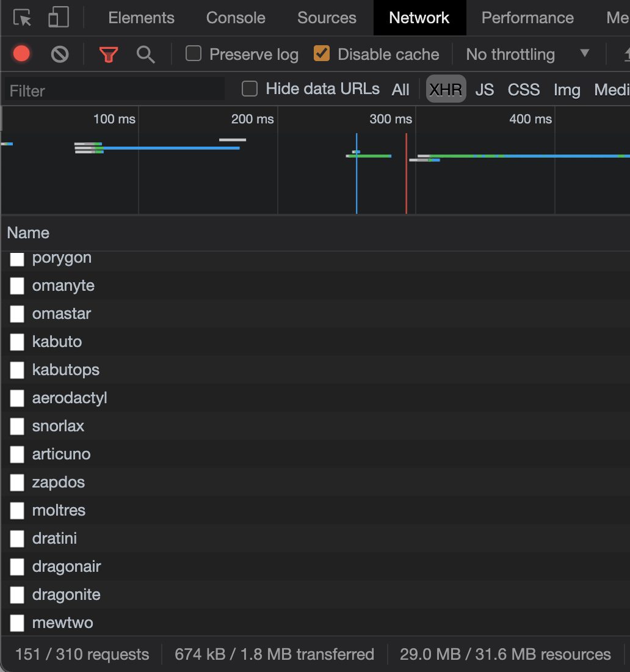The image size is (630, 672).
Task: Select the dragonite request row
Action: (67, 595)
